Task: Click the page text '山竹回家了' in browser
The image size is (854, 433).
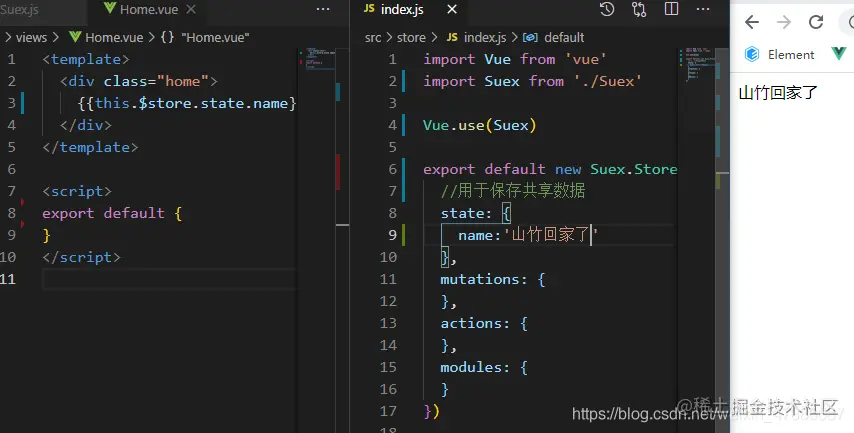Action: [x=778, y=93]
